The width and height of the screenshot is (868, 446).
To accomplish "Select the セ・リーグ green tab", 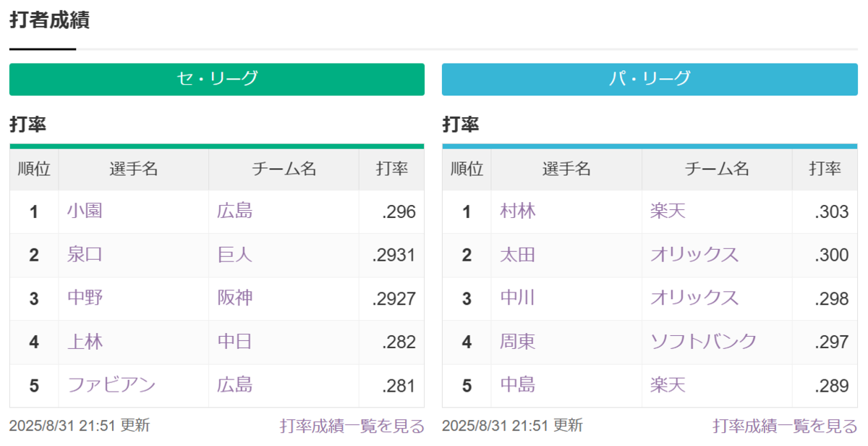I will point(216,79).
